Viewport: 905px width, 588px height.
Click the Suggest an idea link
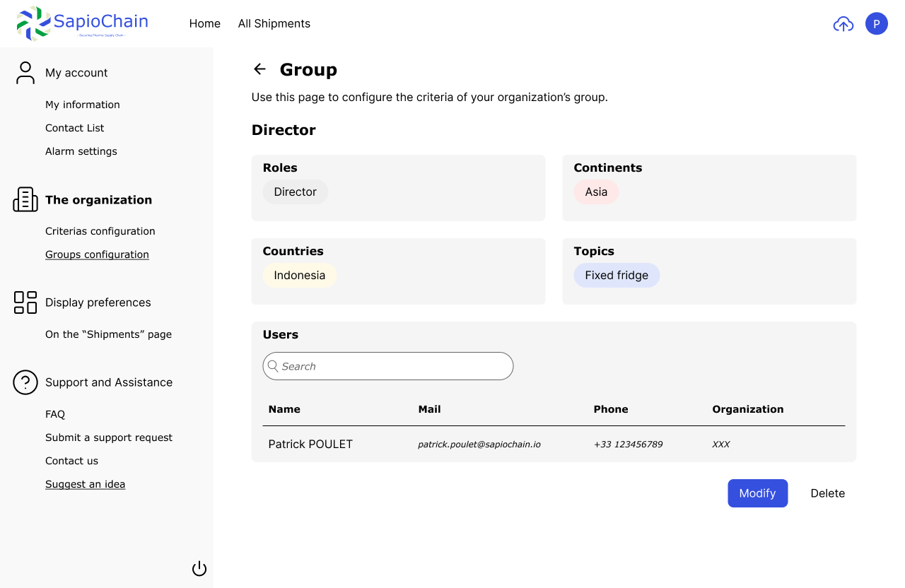85,484
